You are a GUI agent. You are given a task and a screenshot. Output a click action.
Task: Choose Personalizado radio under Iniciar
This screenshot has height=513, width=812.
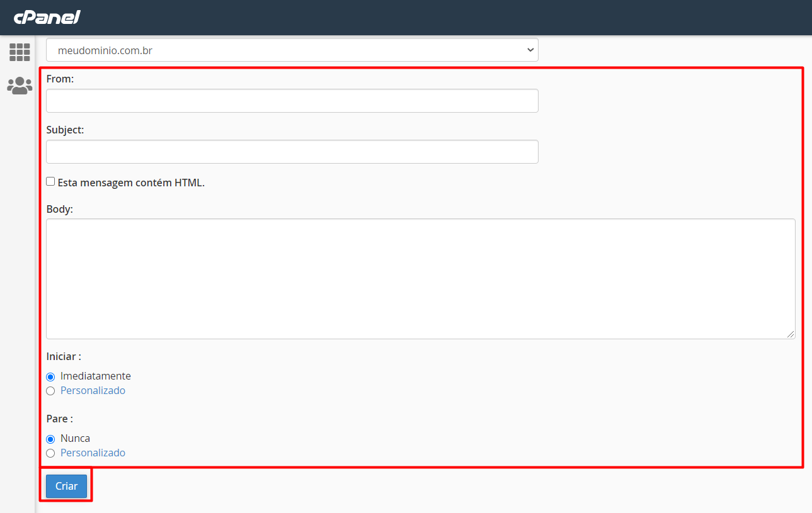pos(50,391)
